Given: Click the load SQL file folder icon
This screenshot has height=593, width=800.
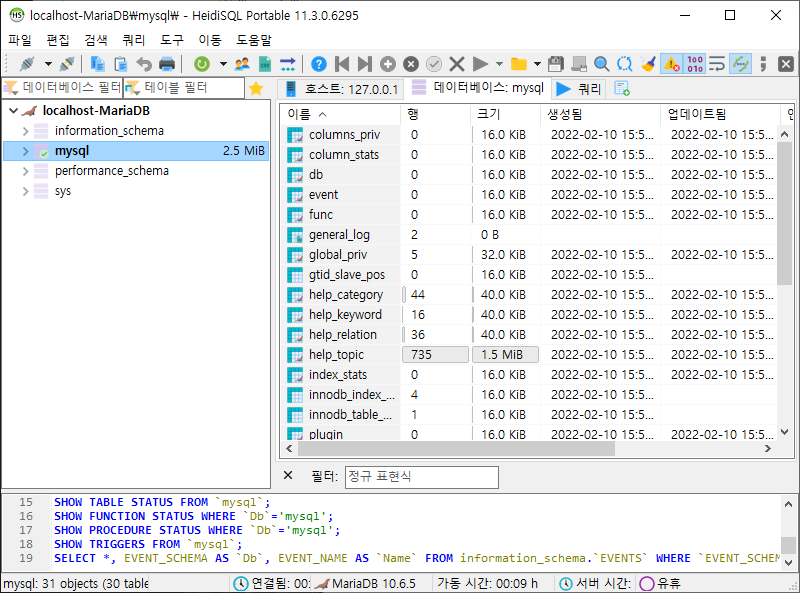Looking at the screenshot, I should click(519, 64).
